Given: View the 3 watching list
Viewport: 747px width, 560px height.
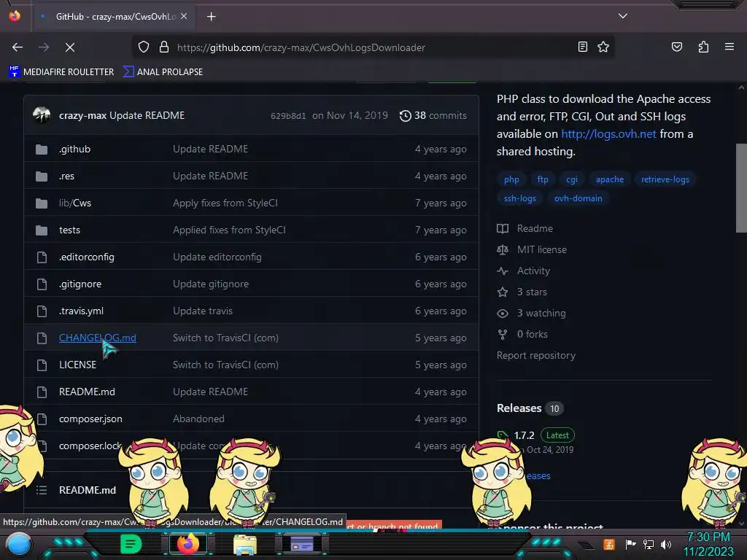Looking at the screenshot, I should [x=531, y=314].
